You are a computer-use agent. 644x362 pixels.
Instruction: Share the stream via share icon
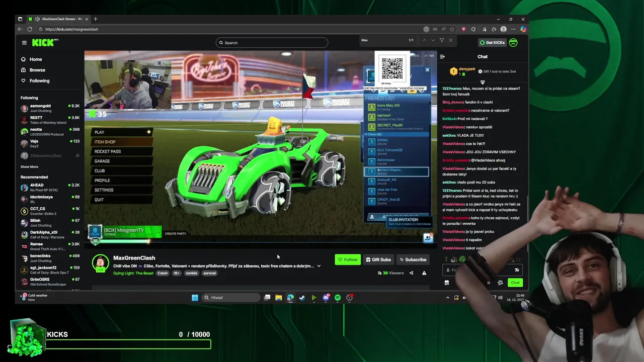pyautogui.click(x=411, y=273)
